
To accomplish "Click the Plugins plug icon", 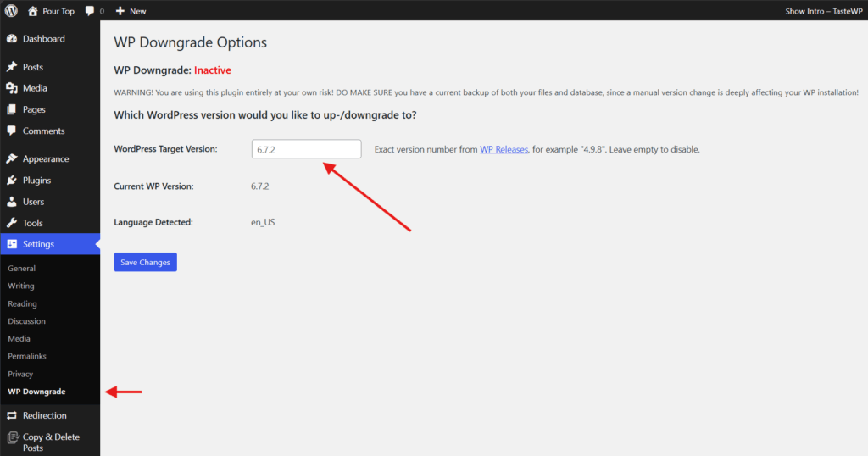I will [12, 181].
